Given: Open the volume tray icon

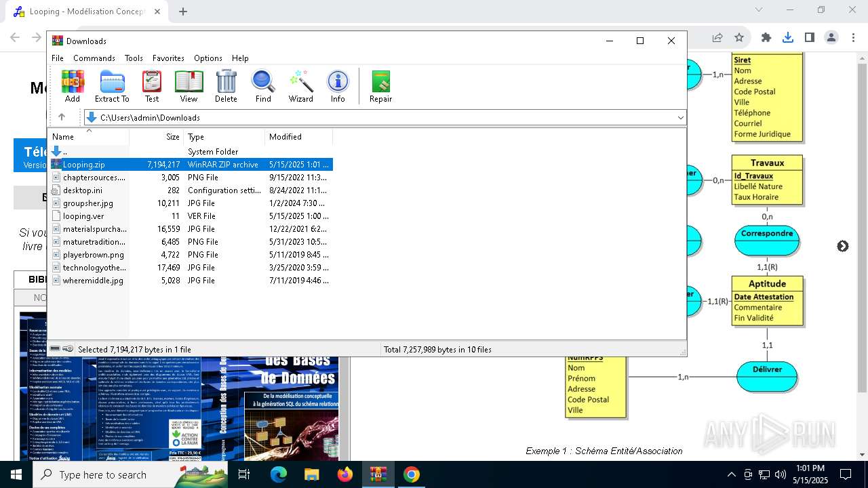Looking at the screenshot, I should tap(781, 474).
